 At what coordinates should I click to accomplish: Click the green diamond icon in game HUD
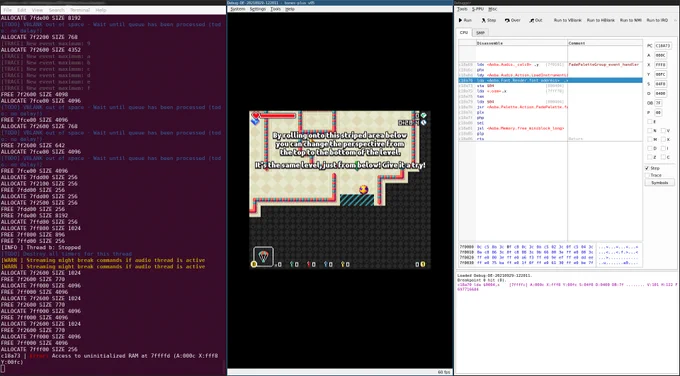423,115
